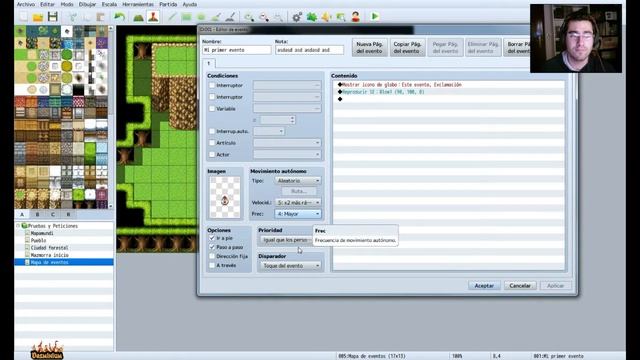
Task: Check the A través option
Action: click(x=212, y=265)
